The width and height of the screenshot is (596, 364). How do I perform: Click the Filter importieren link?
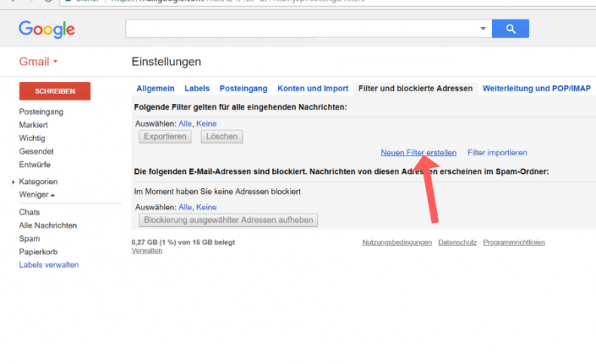click(497, 153)
